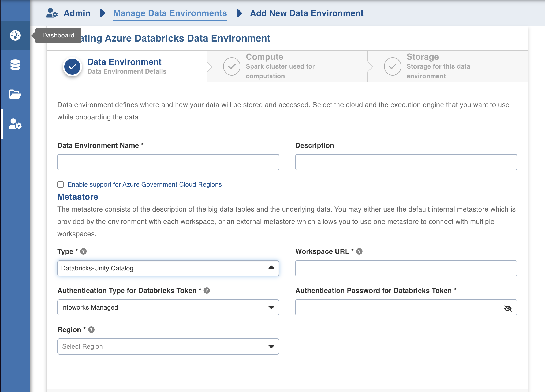Click the Metastore section heading
The height and width of the screenshot is (392, 545).
pyautogui.click(x=78, y=197)
